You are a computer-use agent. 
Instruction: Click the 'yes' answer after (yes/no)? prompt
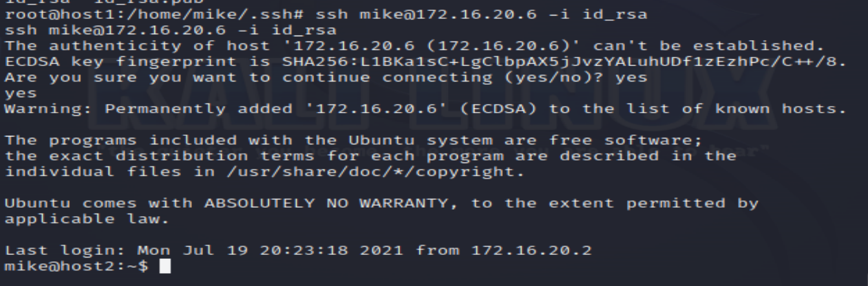(631, 78)
